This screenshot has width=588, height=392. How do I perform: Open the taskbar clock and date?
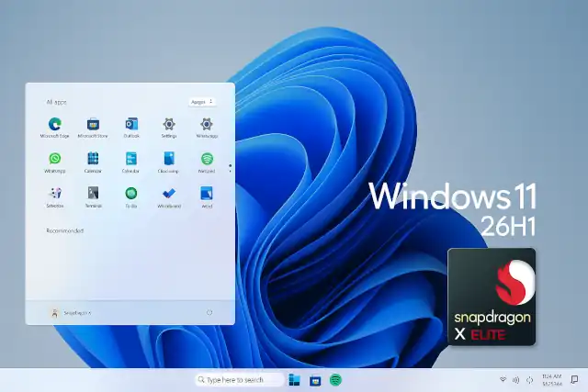coord(552,380)
